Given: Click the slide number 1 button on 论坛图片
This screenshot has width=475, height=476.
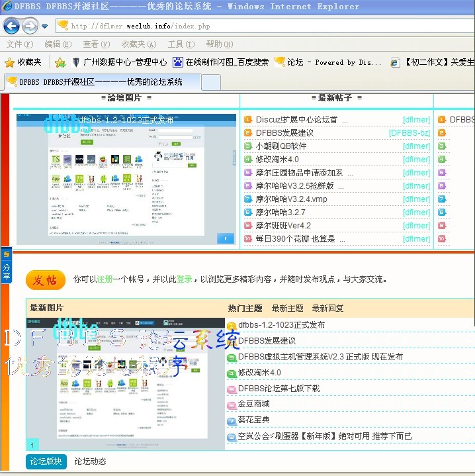Looking at the screenshot, I should click(x=226, y=238).
